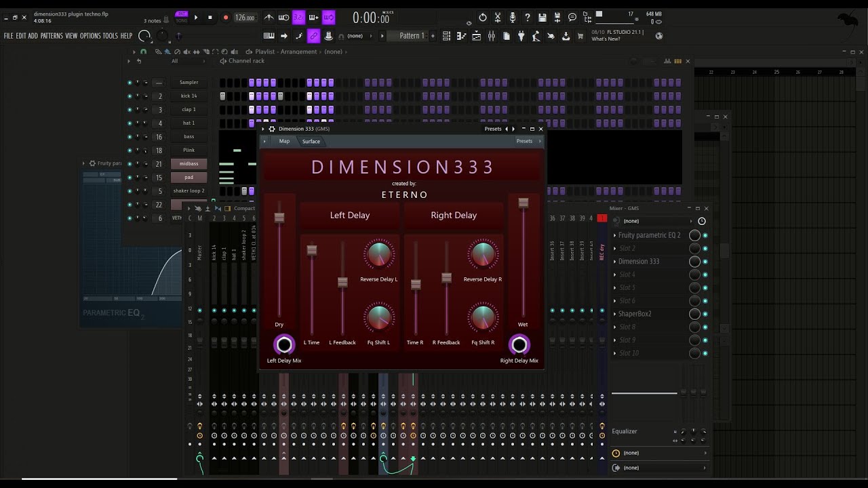Open the microphone recording icon

pyautogui.click(x=513, y=18)
